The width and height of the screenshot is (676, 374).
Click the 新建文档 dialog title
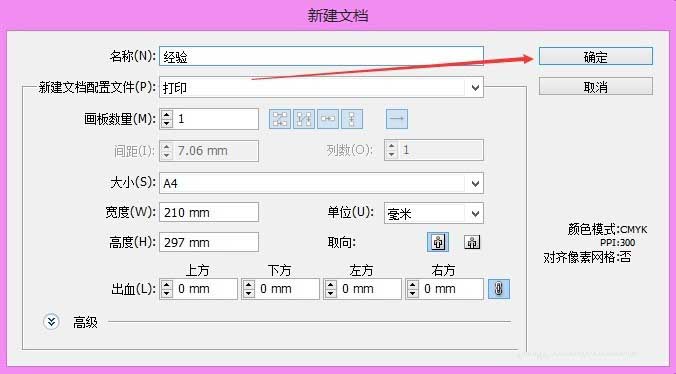click(338, 16)
